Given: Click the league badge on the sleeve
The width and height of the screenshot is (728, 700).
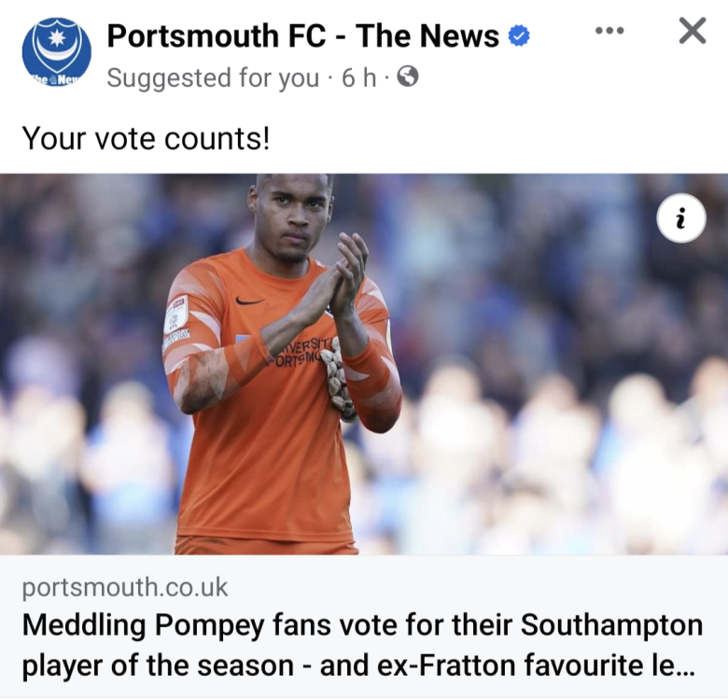Looking at the screenshot, I should [x=175, y=314].
